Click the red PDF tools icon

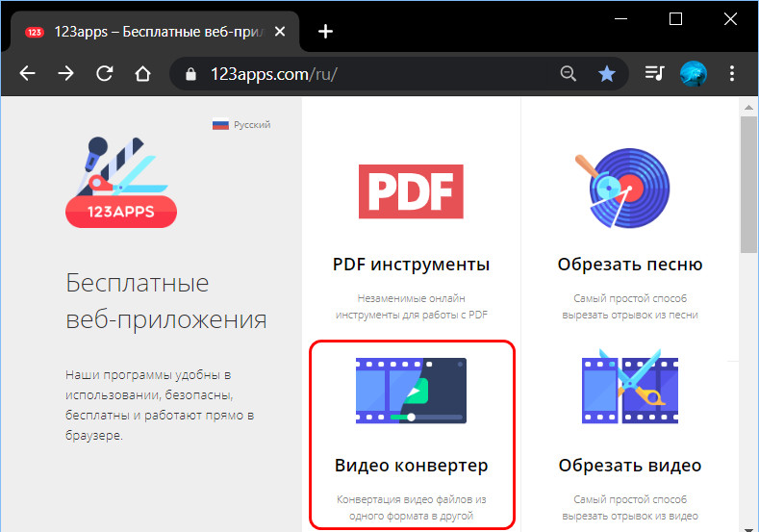point(411,191)
